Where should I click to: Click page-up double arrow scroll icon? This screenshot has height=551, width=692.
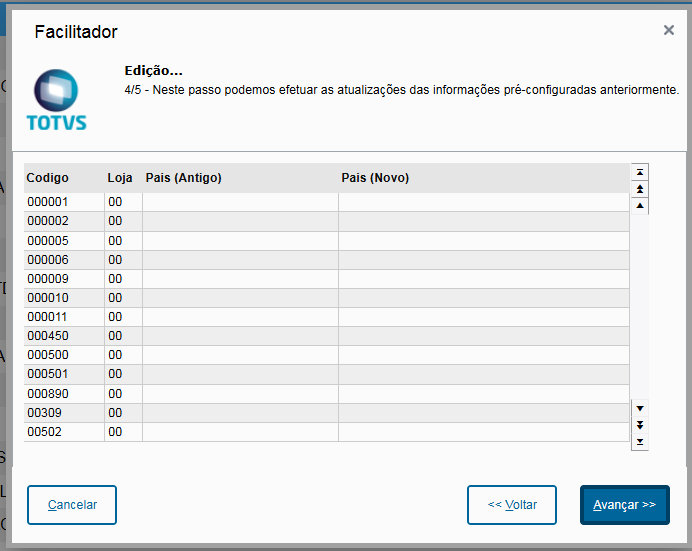(641, 189)
